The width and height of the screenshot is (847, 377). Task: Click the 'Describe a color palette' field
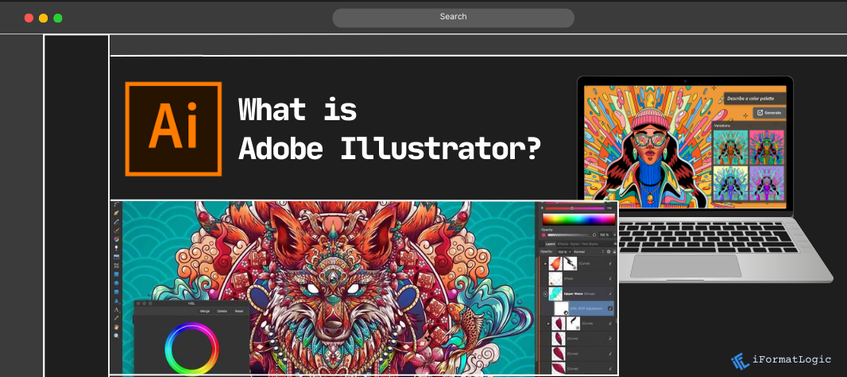pos(755,98)
